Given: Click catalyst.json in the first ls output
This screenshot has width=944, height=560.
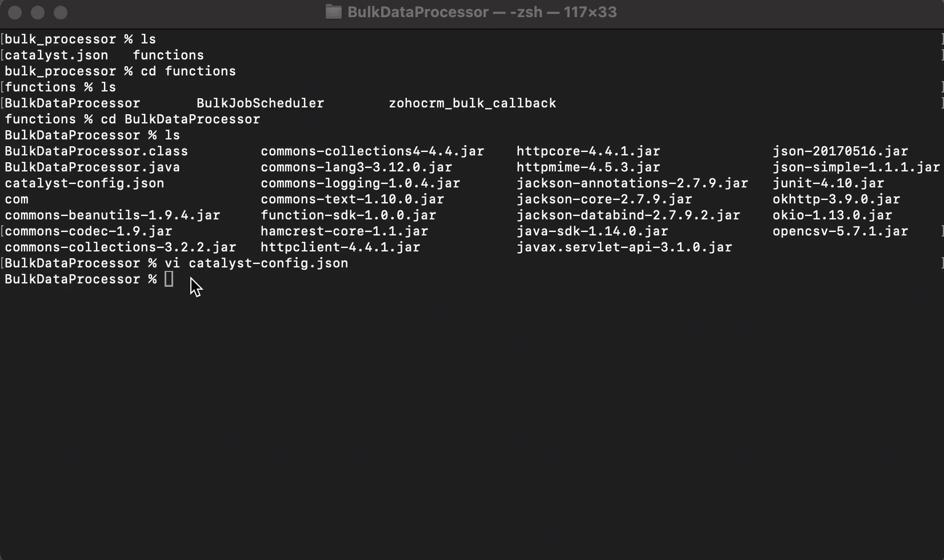Looking at the screenshot, I should coord(56,55).
